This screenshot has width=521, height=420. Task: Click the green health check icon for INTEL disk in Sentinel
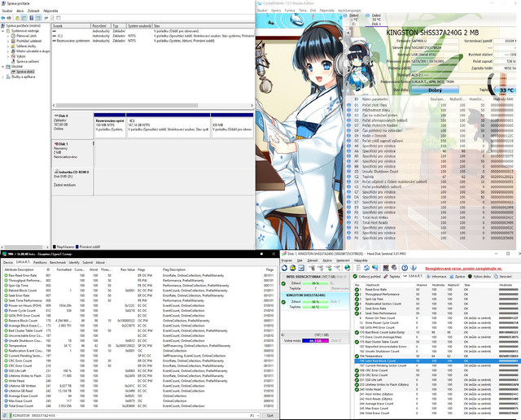tap(283, 283)
